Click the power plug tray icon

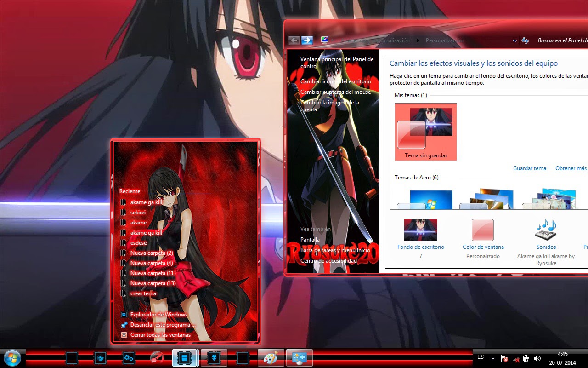click(526, 358)
